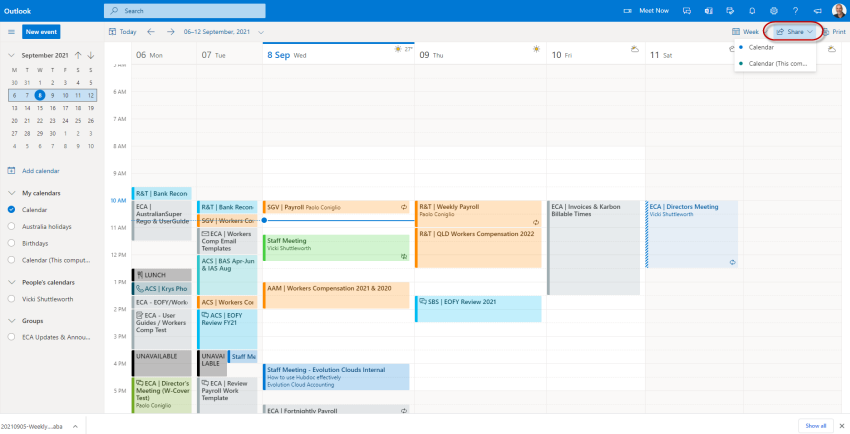Open the help question mark icon

pos(795,10)
